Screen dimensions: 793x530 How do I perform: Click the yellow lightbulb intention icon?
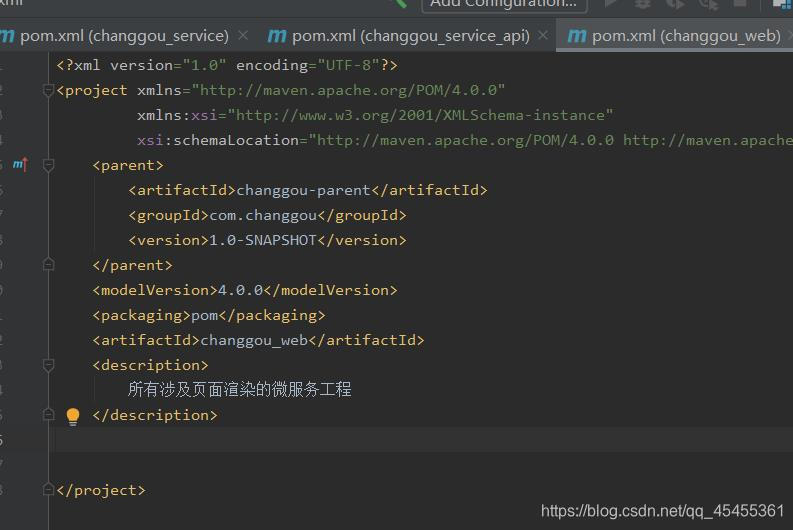pos(73,416)
